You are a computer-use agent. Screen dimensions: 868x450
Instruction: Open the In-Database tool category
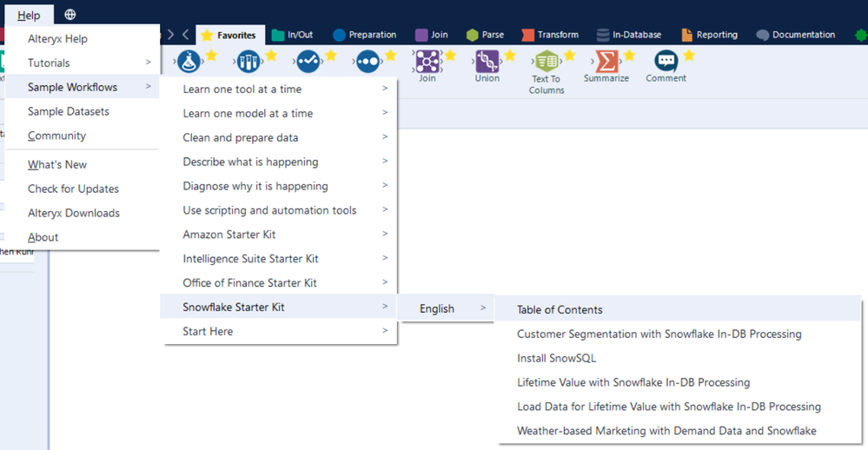[x=629, y=35]
